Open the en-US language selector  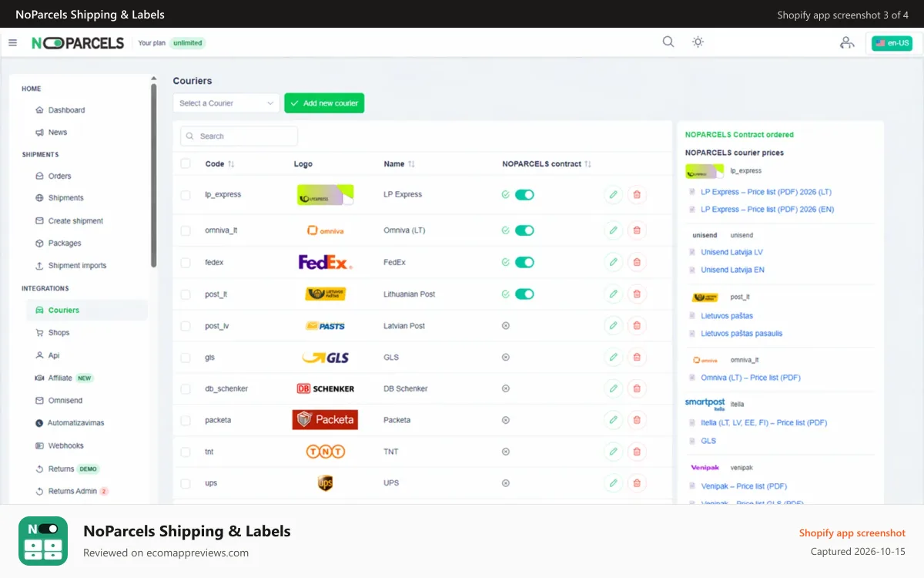pos(892,43)
